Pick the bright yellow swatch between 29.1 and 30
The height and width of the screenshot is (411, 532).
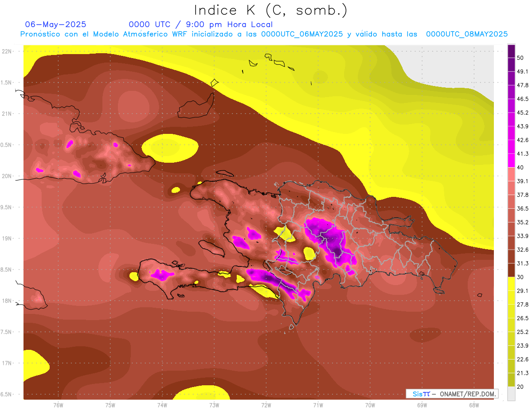[511, 284]
